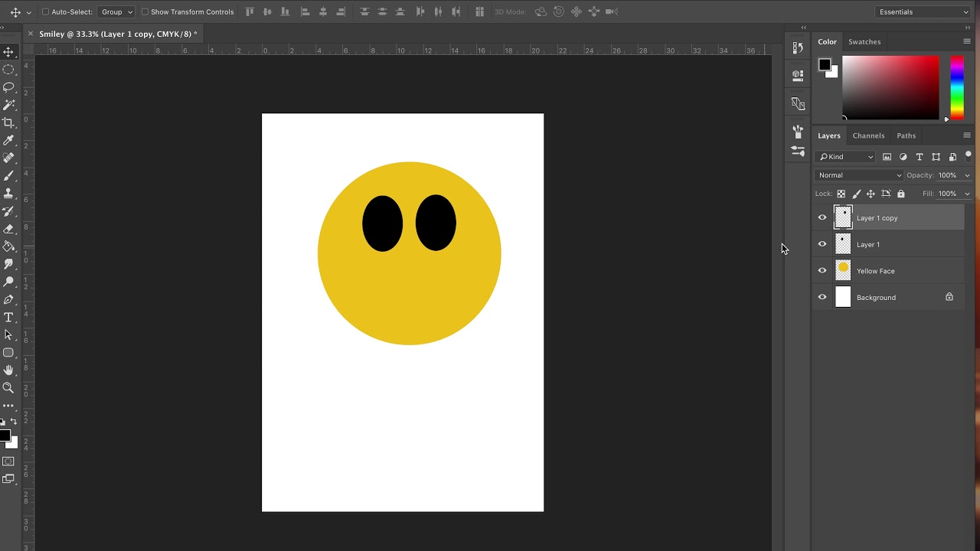
Task: Hide Layer 1 visibility eye
Action: pyautogui.click(x=822, y=244)
